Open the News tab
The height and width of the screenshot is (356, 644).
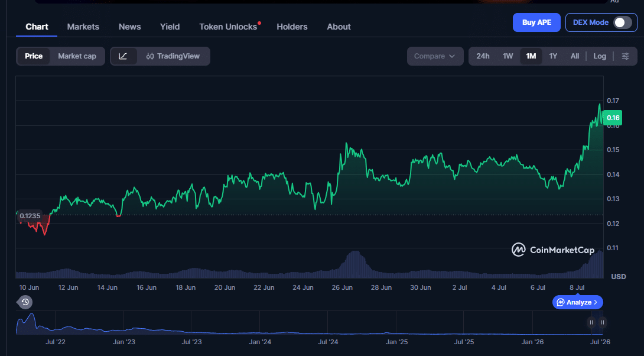[130, 27]
